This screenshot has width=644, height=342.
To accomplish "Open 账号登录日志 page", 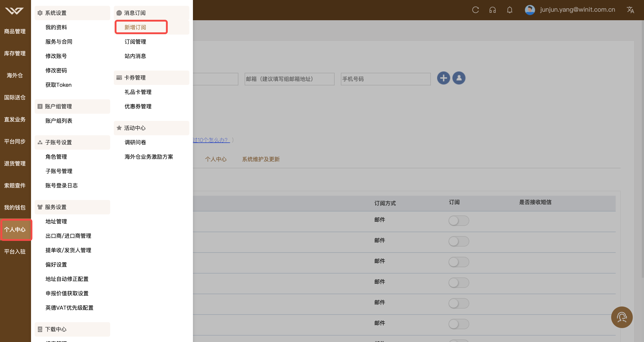I will tap(62, 186).
